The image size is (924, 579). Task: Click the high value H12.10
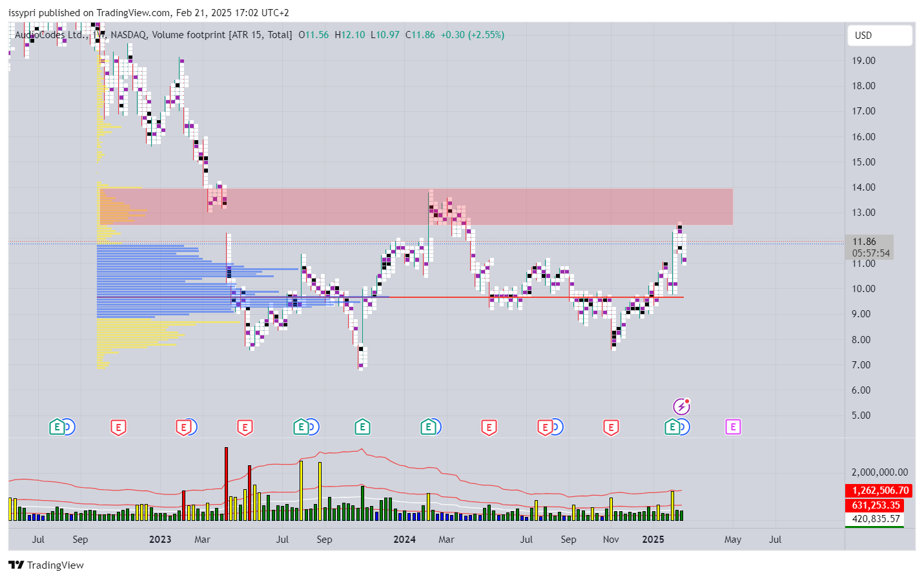349,35
